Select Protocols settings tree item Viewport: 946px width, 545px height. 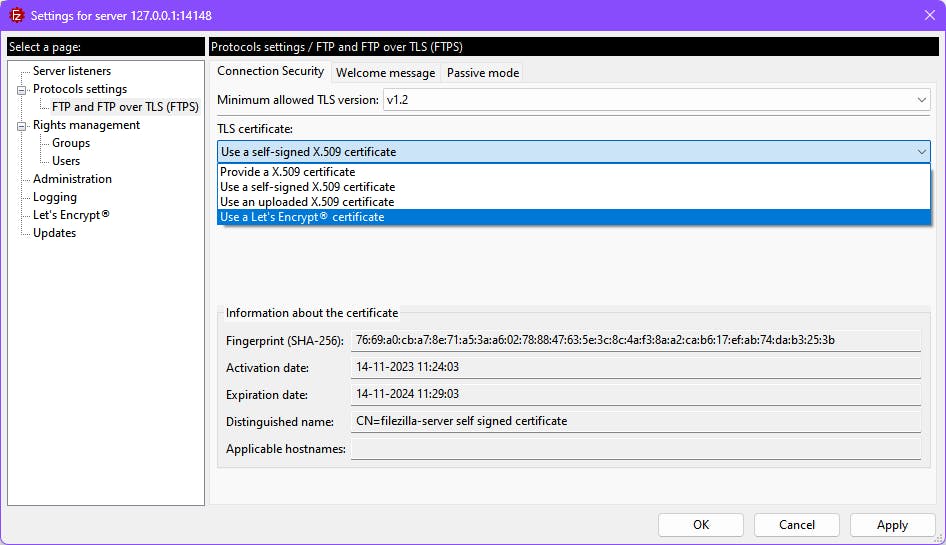click(x=80, y=89)
